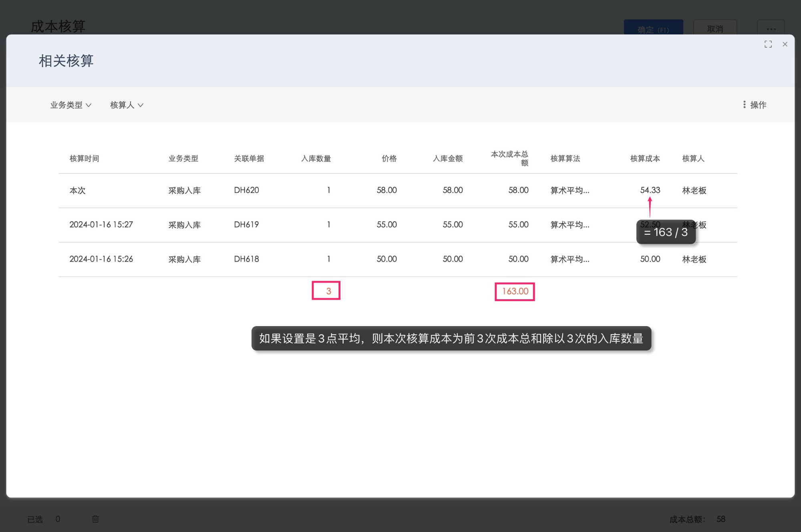
Task: Select the 核算时间 column header
Action: point(84,159)
